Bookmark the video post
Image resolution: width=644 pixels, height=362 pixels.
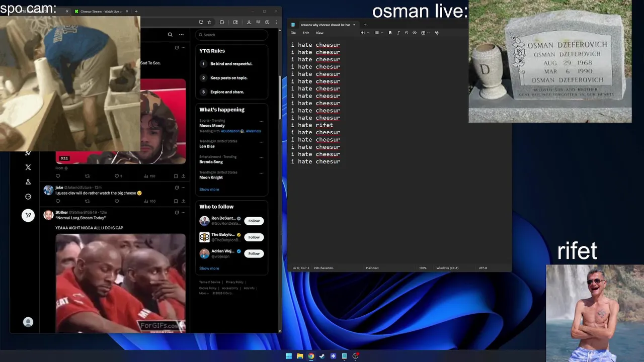tap(176, 176)
